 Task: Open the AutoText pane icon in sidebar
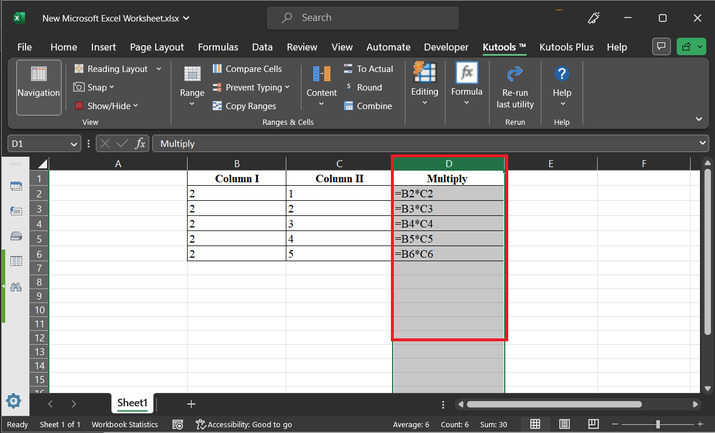tap(16, 211)
